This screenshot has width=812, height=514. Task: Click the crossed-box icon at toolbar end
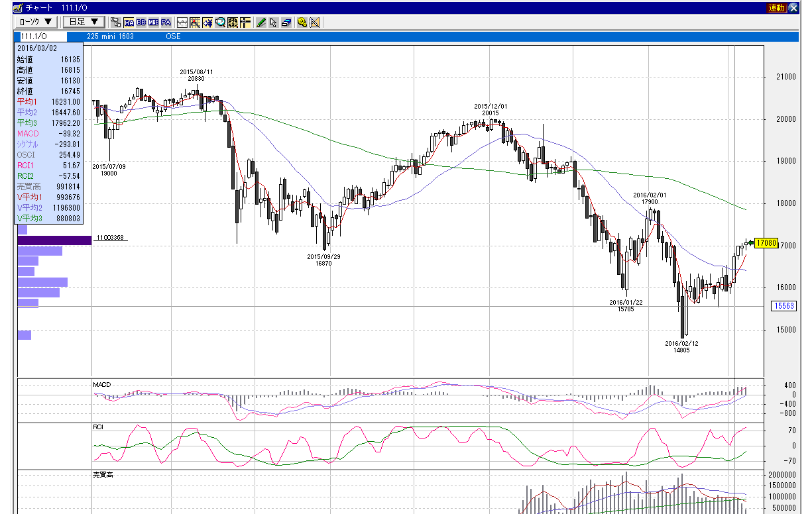click(x=314, y=22)
